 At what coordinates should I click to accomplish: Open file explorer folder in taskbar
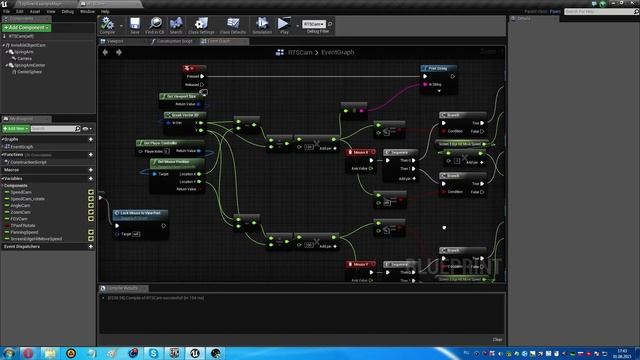pyautogui.click(x=50, y=353)
